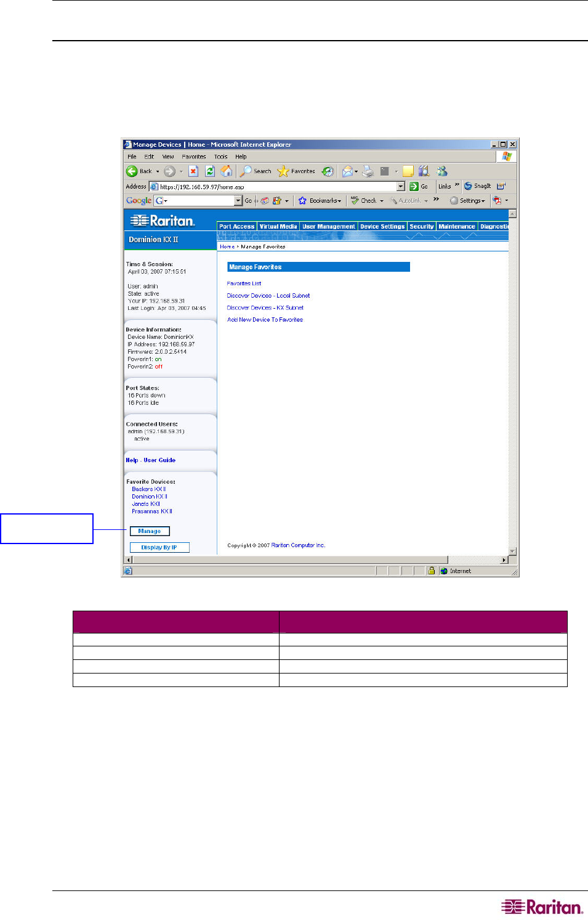
Task: Click the Google toolbar Go button
Action: tap(248, 201)
